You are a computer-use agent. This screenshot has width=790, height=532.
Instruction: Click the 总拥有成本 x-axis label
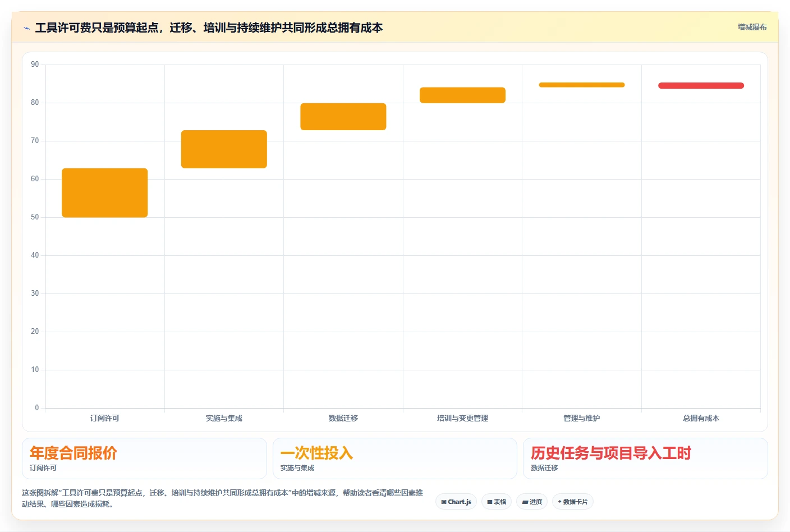click(x=701, y=418)
